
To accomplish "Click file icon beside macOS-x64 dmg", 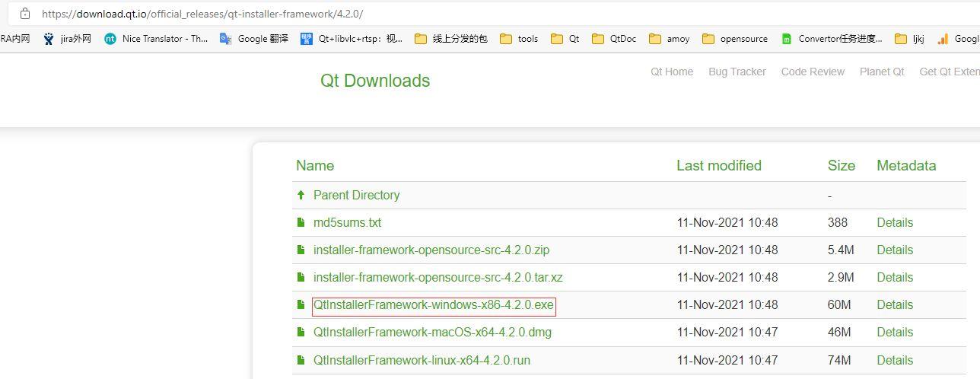I will pyautogui.click(x=301, y=333).
